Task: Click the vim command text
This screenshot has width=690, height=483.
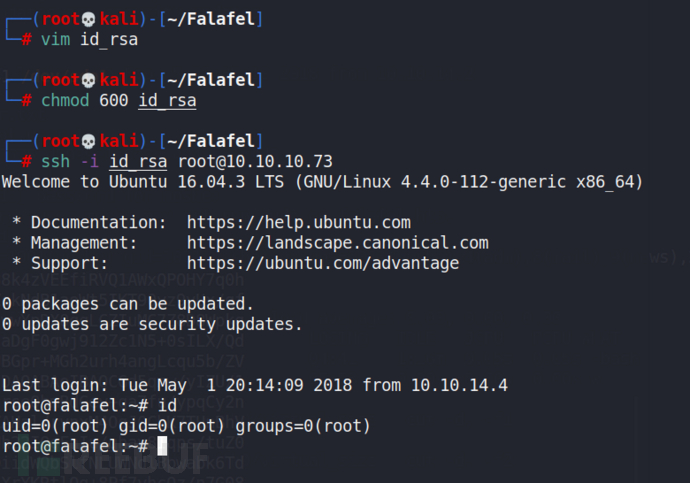Action: [x=55, y=40]
